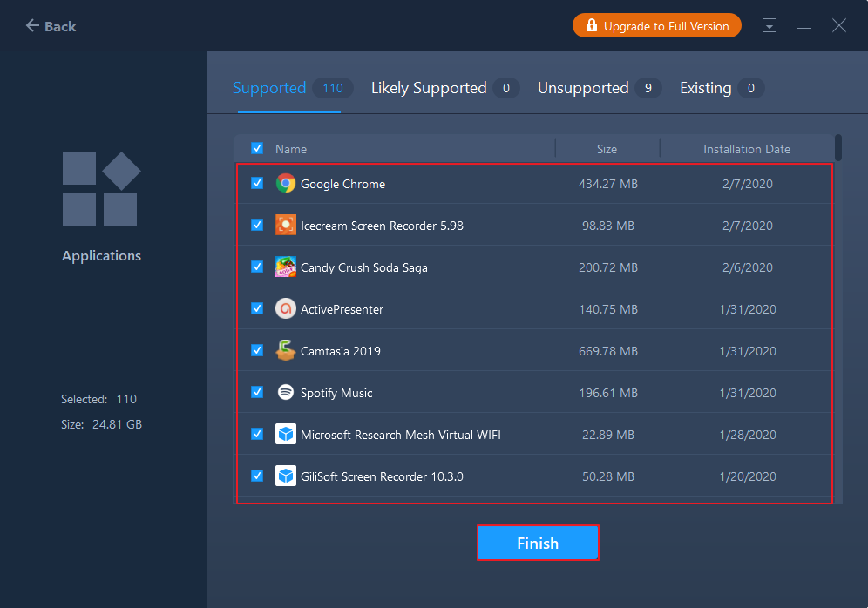Screen dimensions: 868x608
Task: Uncheck Icecream Screen Recorder 5.98 checkbox
Action: coord(257,225)
